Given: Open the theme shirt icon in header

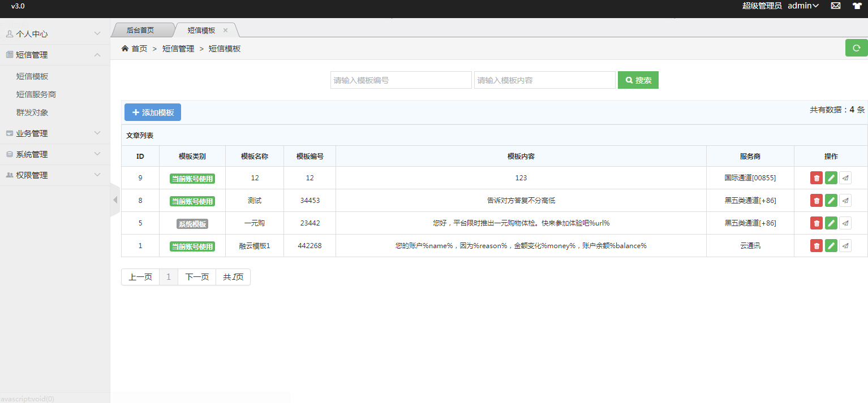Looking at the screenshot, I should pos(857,6).
